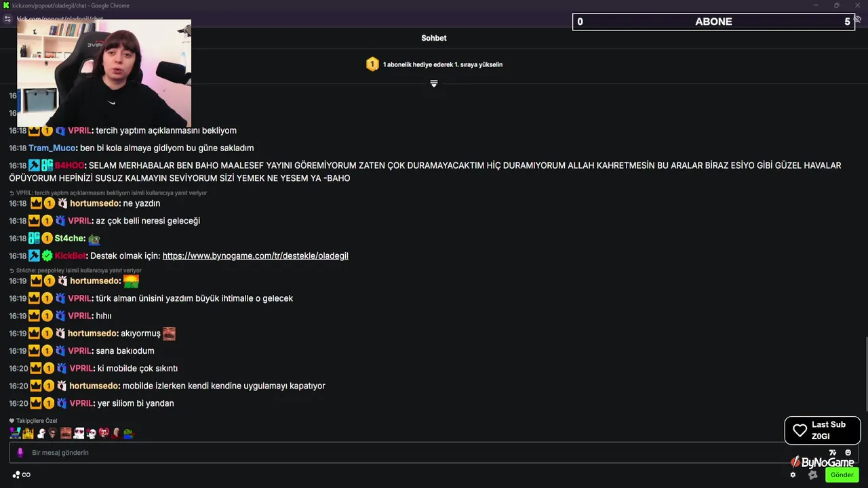This screenshot has height=488, width=868.
Task: Insert the yellow second follower emote
Action: (x=28, y=433)
